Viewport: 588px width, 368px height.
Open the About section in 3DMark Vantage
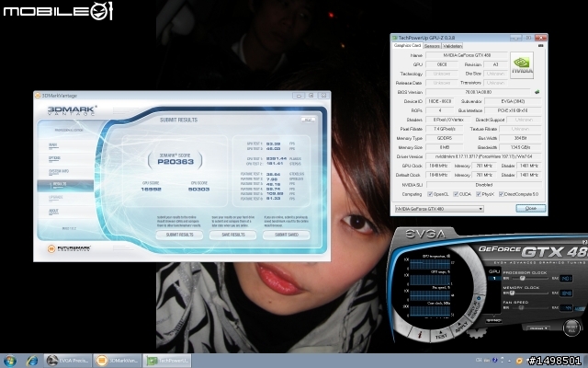53,212
